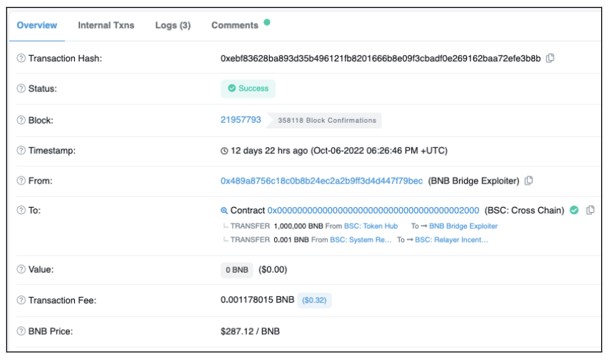Copy the transaction hash to clipboard

click(550, 58)
